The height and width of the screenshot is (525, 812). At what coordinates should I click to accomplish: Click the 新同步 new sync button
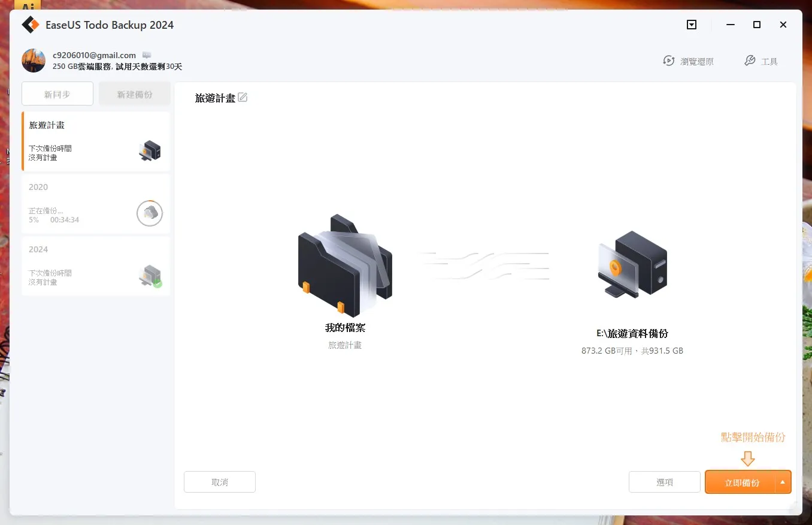click(57, 94)
